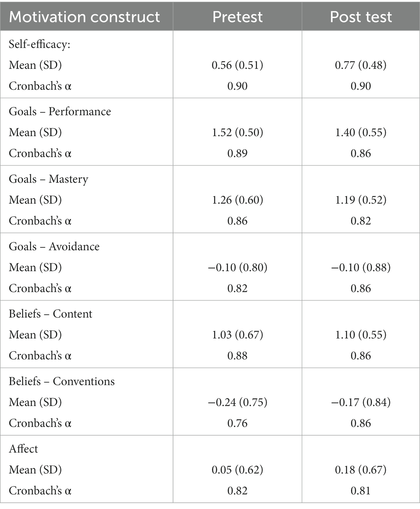The width and height of the screenshot is (420, 509).
Task: Select the Self-efficacy row label
Action: pyautogui.click(x=40, y=44)
